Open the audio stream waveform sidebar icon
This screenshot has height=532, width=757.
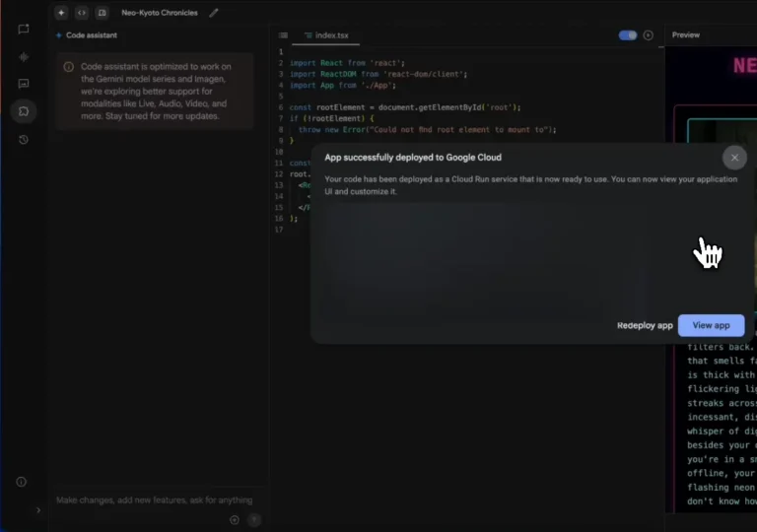click(x=24, y=57)
